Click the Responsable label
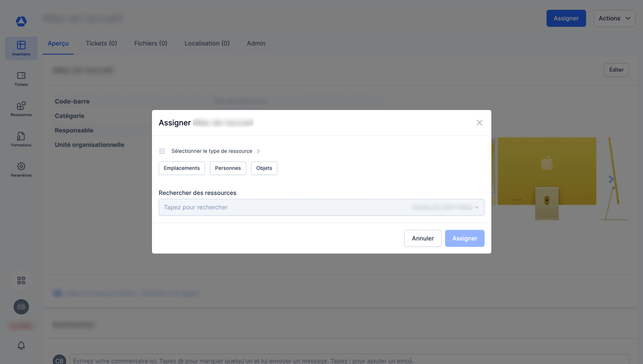 74,130
